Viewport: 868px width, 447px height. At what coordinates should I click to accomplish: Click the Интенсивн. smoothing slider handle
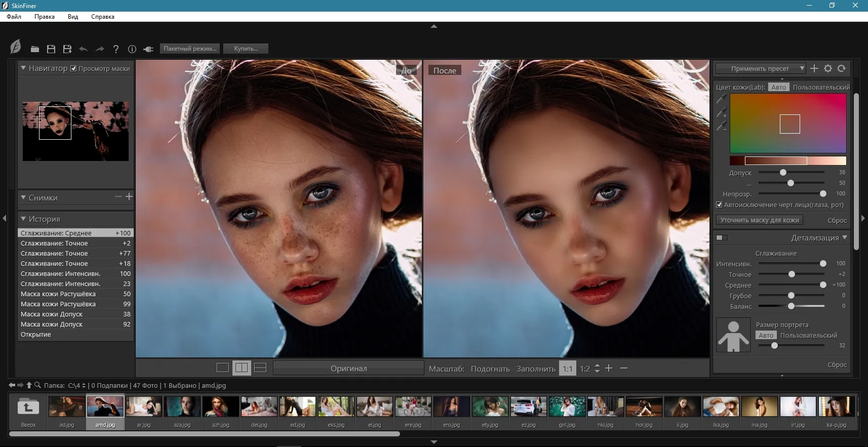tap(823, 263)
